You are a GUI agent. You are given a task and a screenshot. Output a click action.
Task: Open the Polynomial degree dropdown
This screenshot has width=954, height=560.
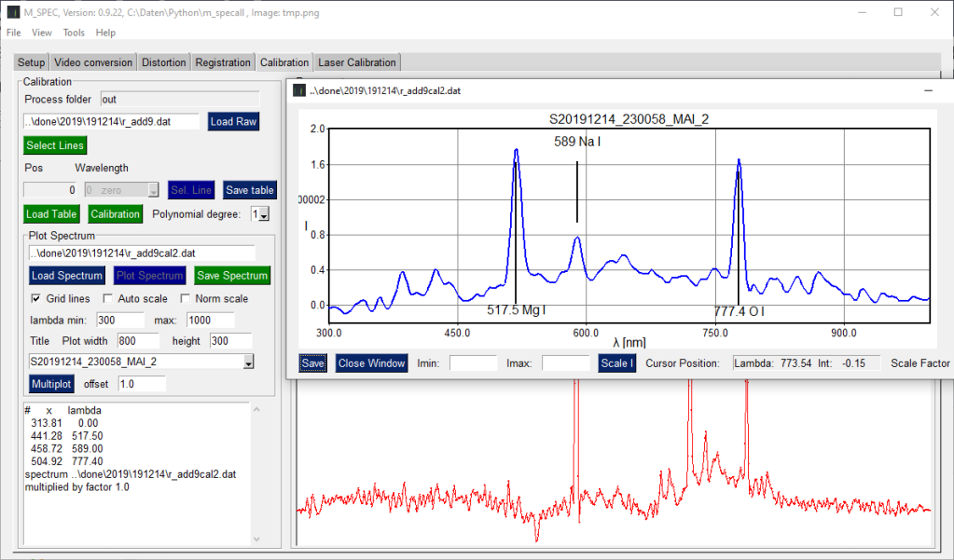[x=261, y=215]
